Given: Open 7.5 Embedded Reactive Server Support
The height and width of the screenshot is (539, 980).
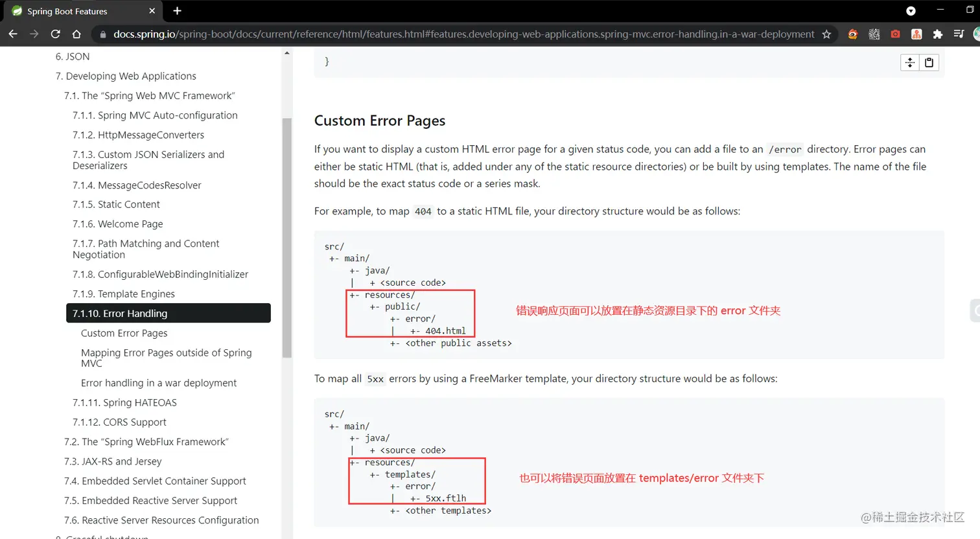Looking at the screenshot, I should tap(150, 500).
